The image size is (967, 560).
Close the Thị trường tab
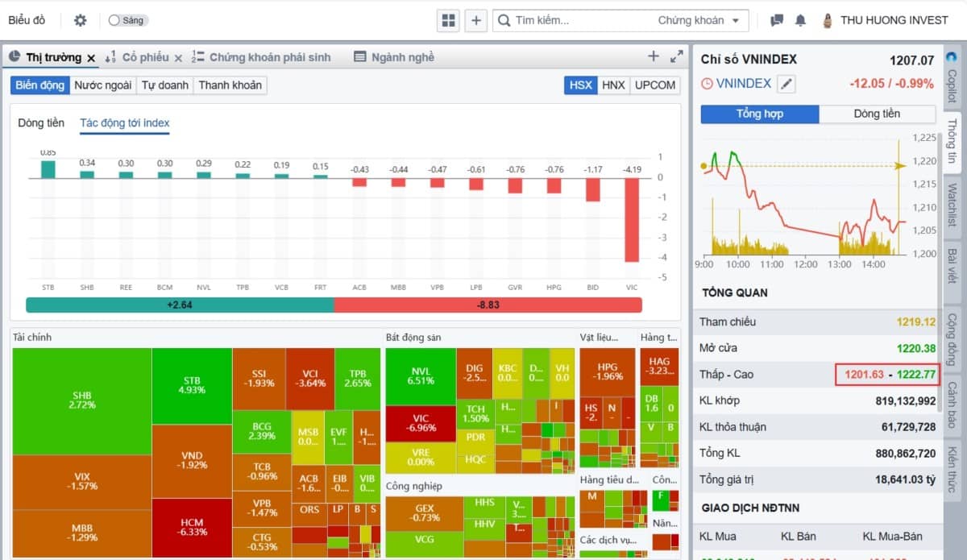coord(91,57)
